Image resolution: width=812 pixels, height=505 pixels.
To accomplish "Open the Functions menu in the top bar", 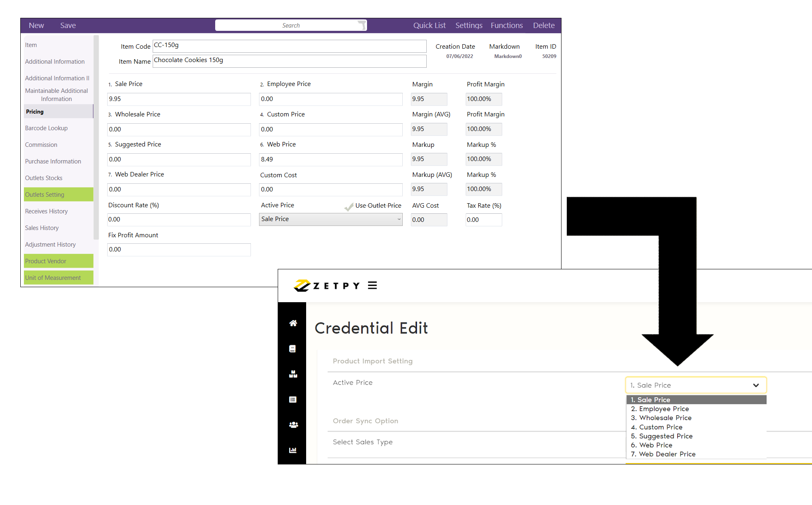I will click(x=506, y=25).
